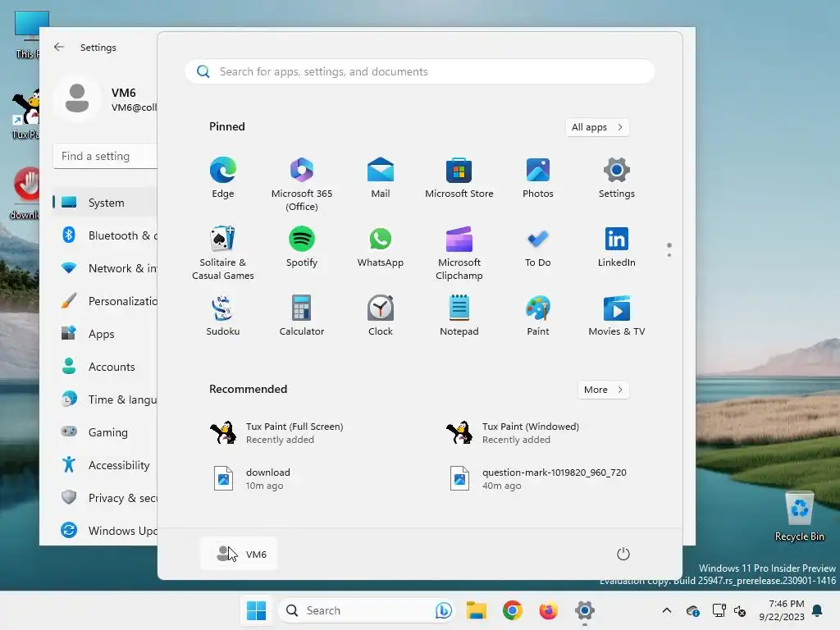Select Apps in Settings sidebar

[105, 334]
